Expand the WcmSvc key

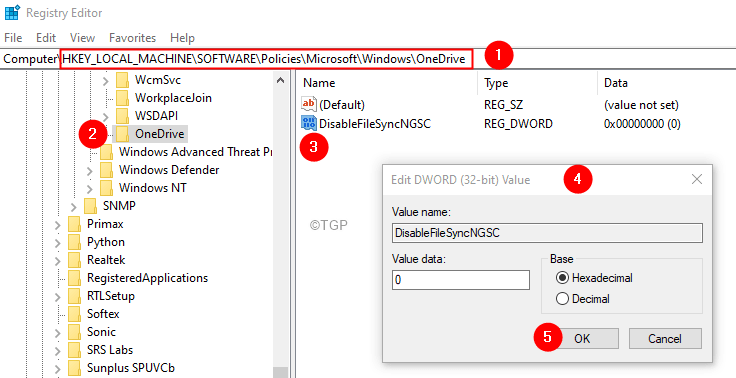(x=105, y=80)
